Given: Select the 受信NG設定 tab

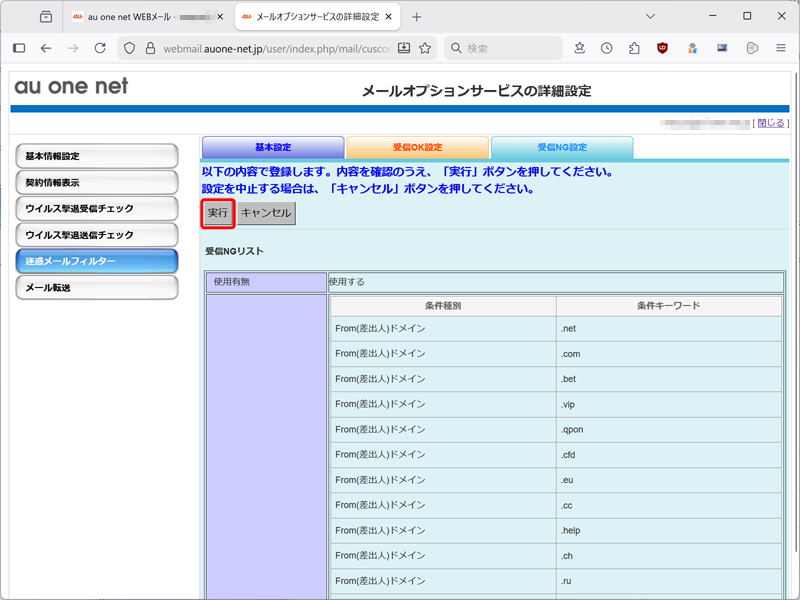Looking at the screenshot, I should (x=561, y=147).
